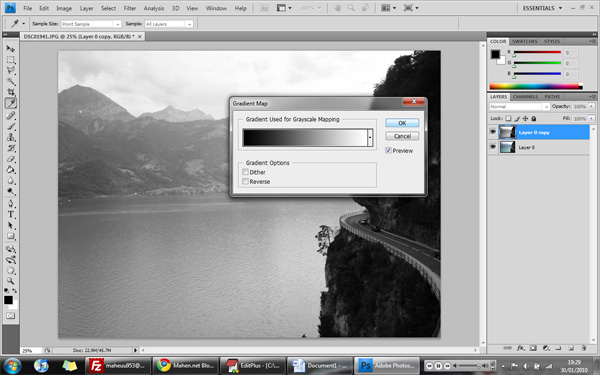Image resolution: width=600 pixels, height=375 pixels.
Task: Select the Brush tool
Action: pos(10,126)
